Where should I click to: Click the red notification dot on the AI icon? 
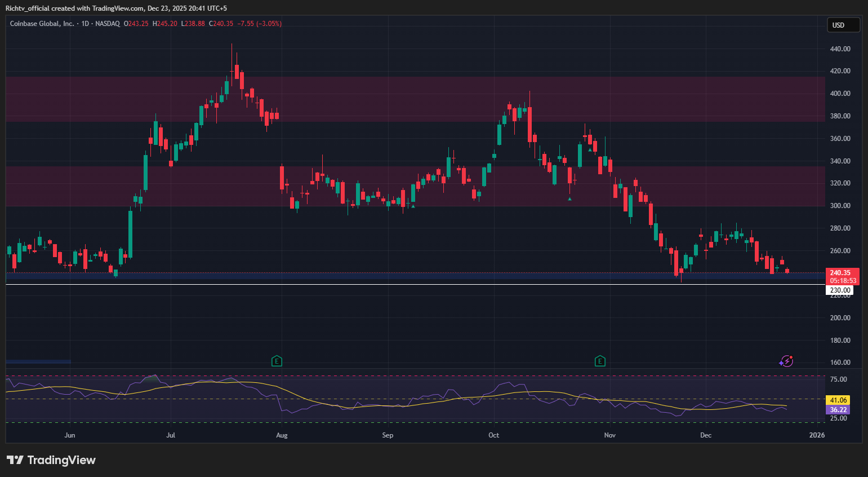[791, 357]
